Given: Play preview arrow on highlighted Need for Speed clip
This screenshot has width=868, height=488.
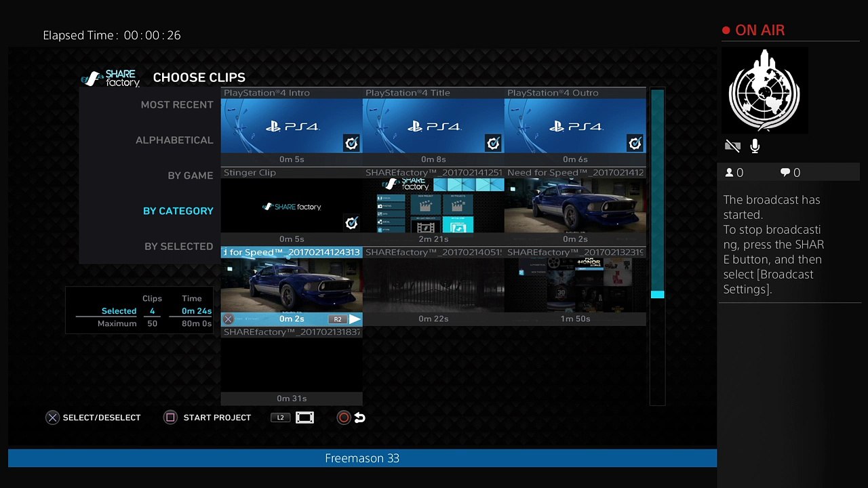Looking at the screenshot, I should (355, 319).
